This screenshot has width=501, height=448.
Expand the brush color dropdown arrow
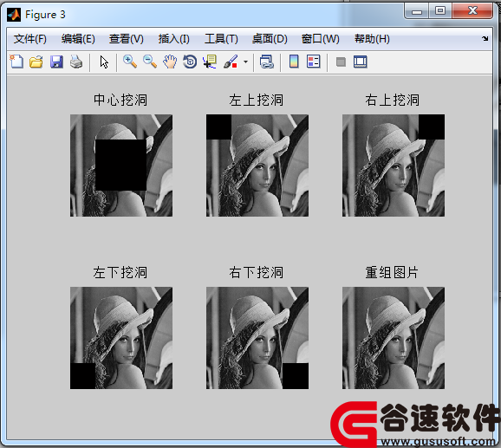(x=245, y=62)
